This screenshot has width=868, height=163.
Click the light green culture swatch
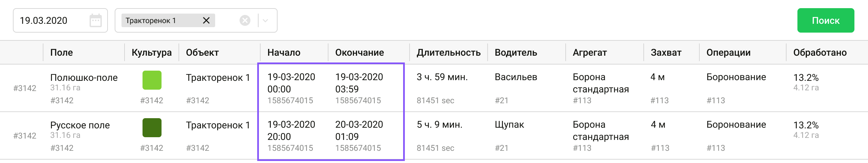(x=152, y=80)
